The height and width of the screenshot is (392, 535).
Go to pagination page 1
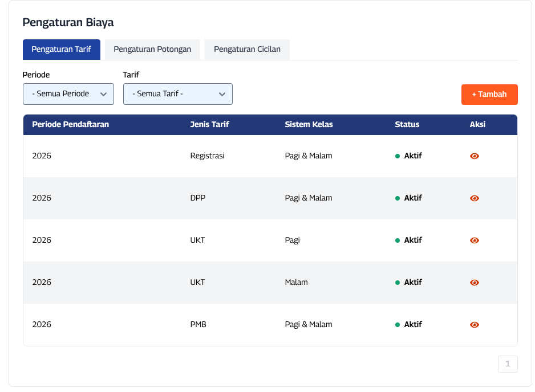(508, 364)
